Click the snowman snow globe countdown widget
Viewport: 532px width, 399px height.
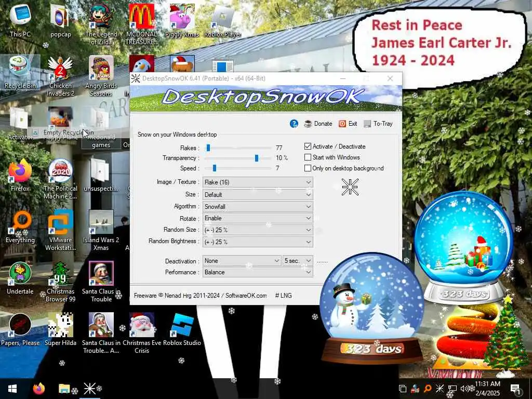tap(372, 309)
